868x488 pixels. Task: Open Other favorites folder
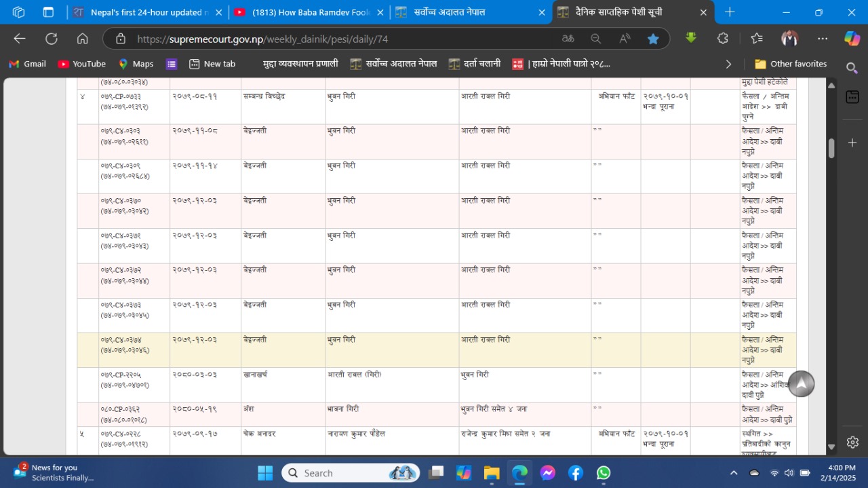click(791, 64)
